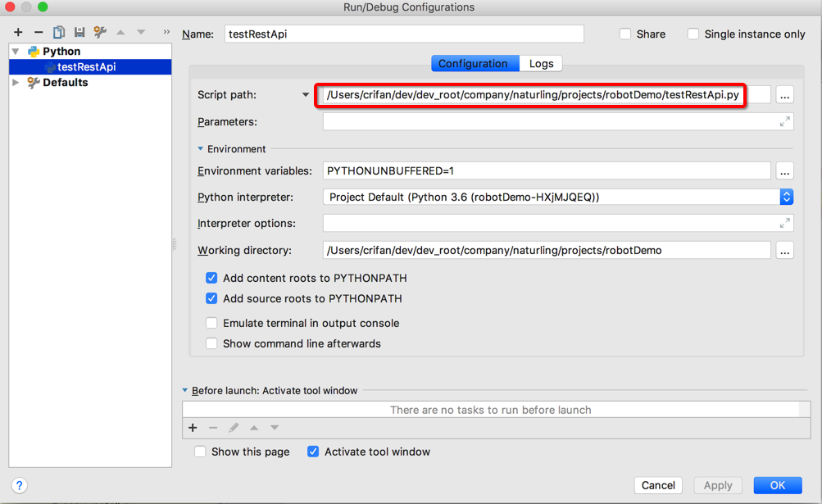Move before launch task up
822x504 pixels.
point(254,428)
